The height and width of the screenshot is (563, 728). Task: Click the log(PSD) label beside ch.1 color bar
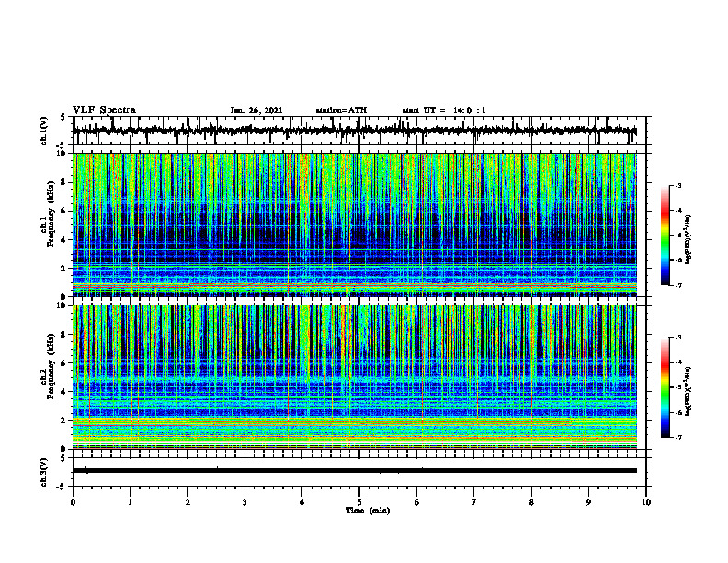[688, 240]
